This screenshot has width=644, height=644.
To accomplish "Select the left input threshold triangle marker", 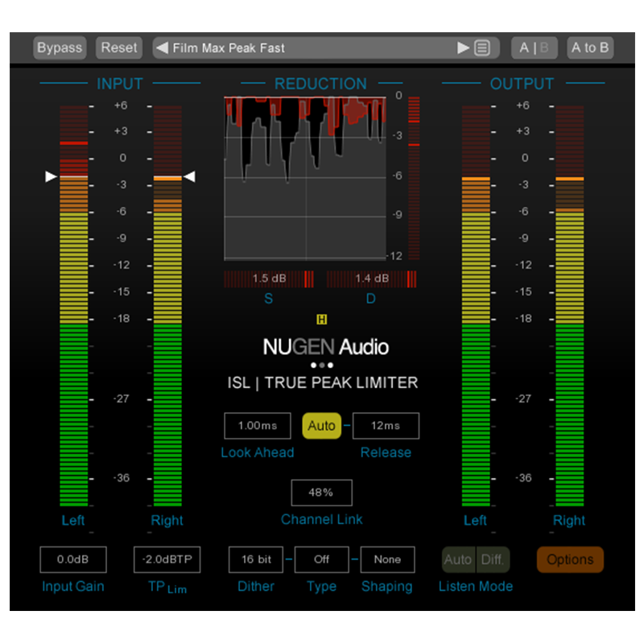I will [51, 176].
